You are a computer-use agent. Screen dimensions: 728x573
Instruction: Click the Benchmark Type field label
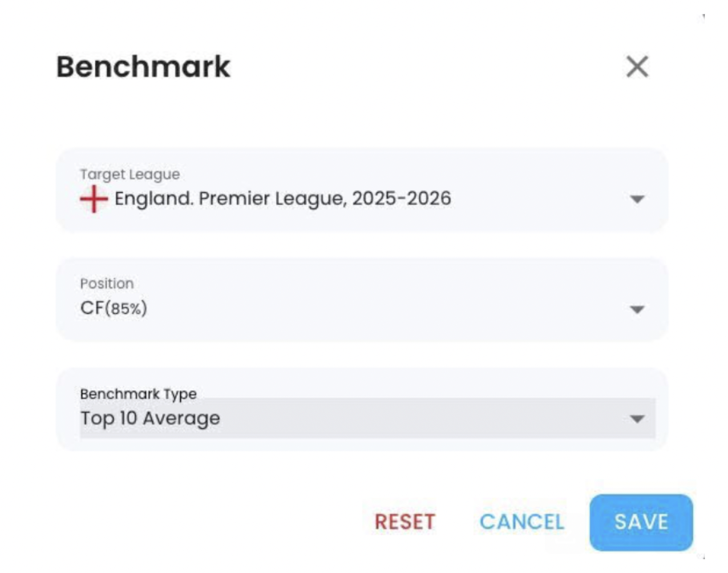coord(138,394)
